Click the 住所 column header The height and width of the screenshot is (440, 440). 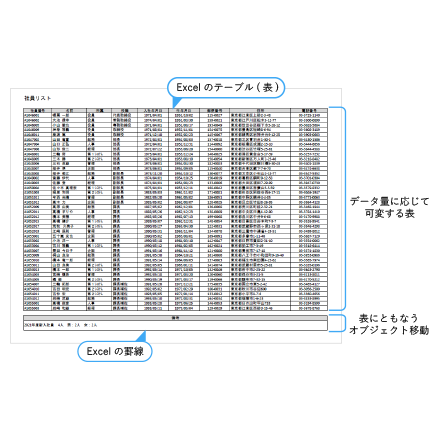[x=260, y=110]
